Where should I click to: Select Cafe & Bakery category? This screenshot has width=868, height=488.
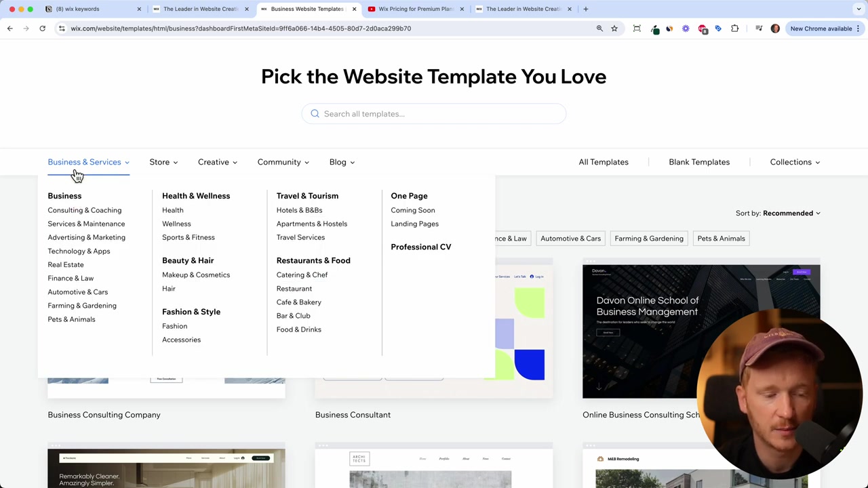pyautogui.click(x=299, y=302)
